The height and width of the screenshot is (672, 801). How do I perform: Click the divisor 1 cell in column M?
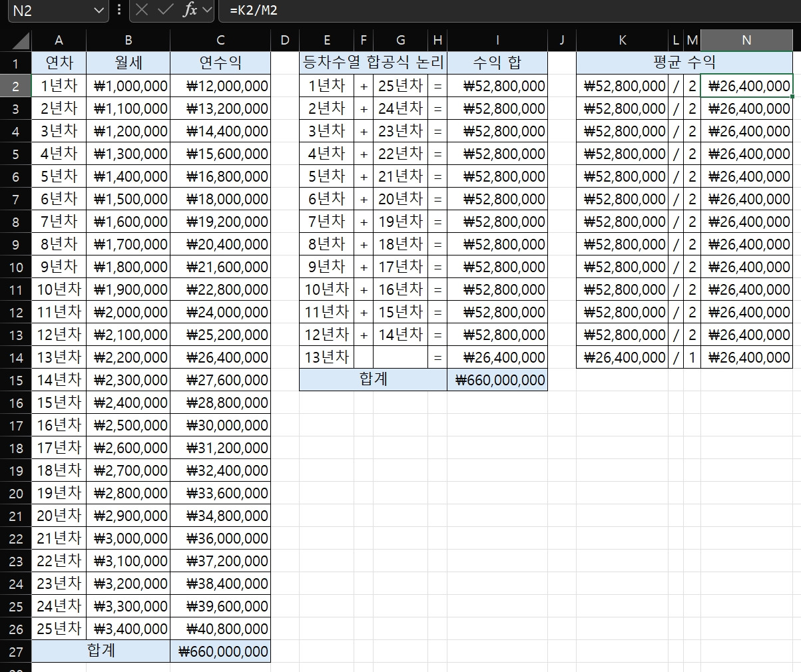click(692, 357)
